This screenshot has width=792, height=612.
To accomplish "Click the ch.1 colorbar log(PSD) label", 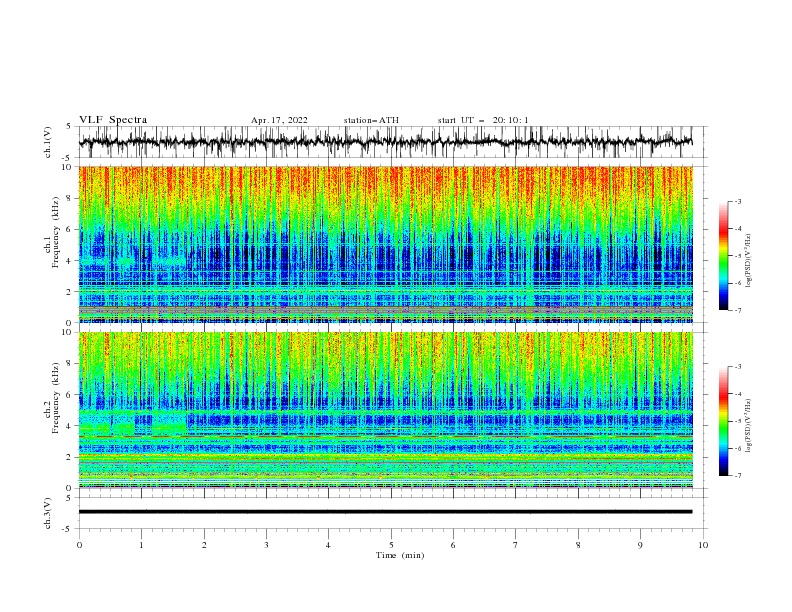I will [748, 261].
